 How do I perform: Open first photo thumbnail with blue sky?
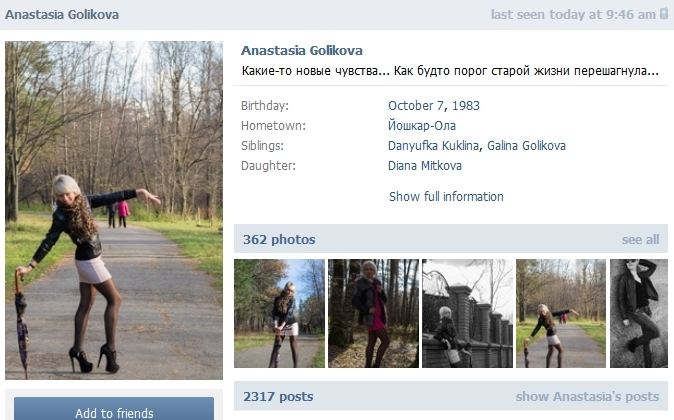point(279,313)
